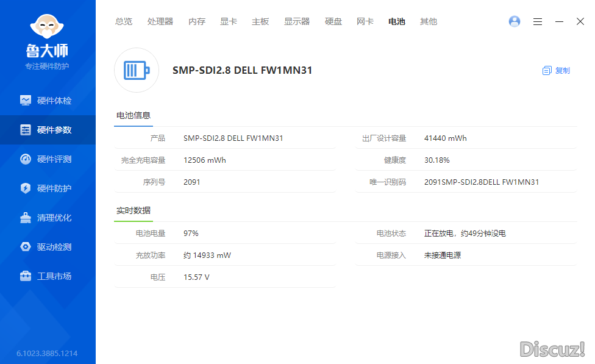
Task: Open the 处理器 tab
Action: pos(160,21)
